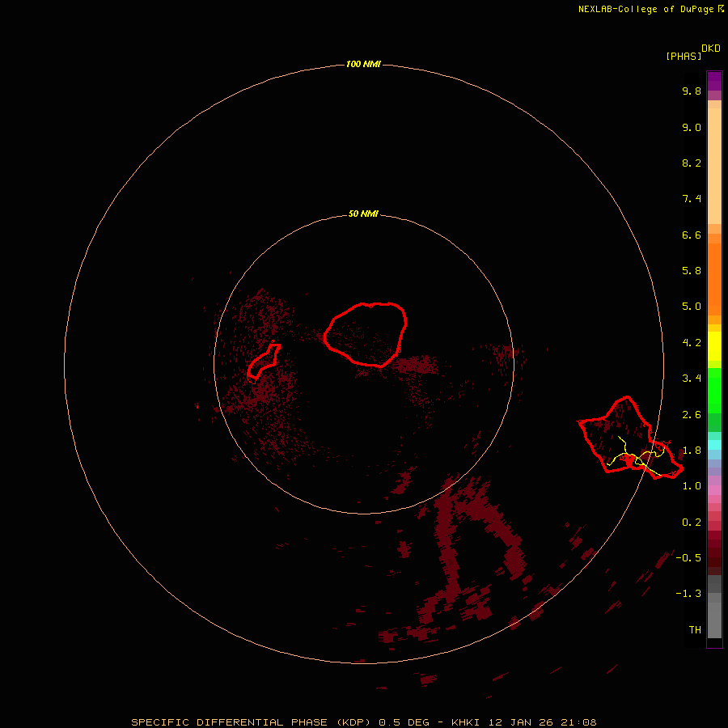The height and width of the screenshot is (728, 728).
Task: Click the NEXLAB-College of DuPage credit text
Action: [x=645, y=9]
